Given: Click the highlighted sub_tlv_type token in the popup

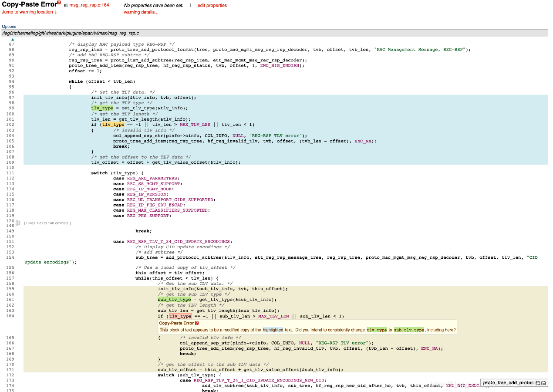Looking at the screenshot, I should pos(409,329).
